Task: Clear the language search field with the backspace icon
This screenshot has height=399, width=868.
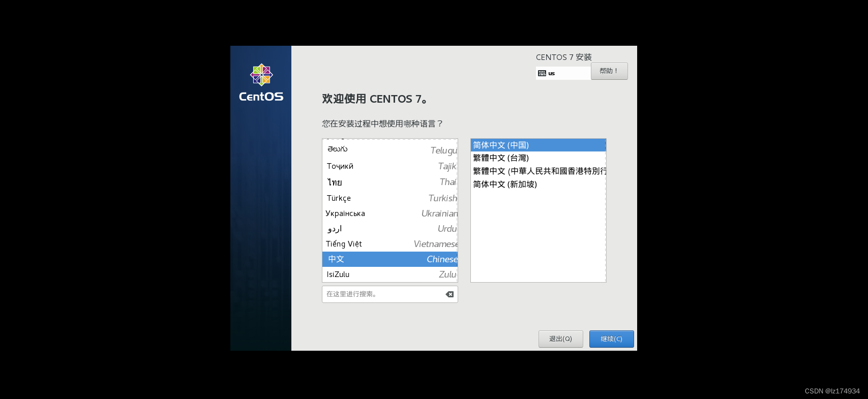Action: click(450, 294)
